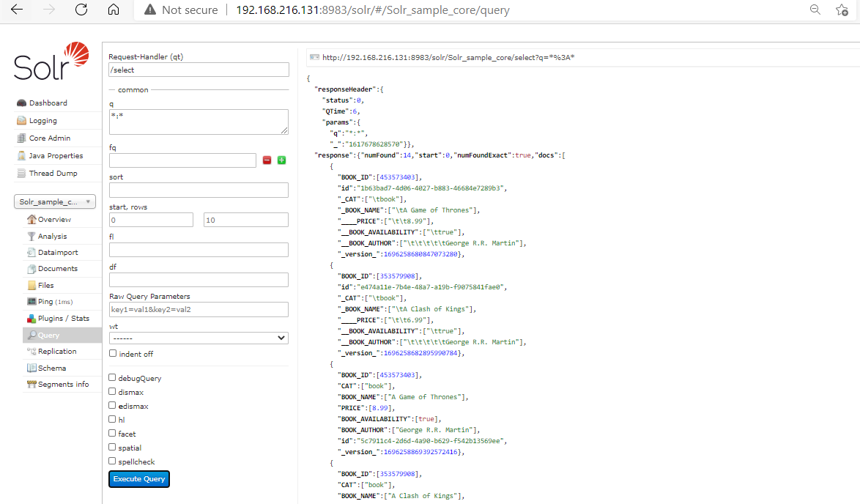The height and width of the screenshot is (504, 860).
Task: Open the select query URL link
Action: pos(448,57)
